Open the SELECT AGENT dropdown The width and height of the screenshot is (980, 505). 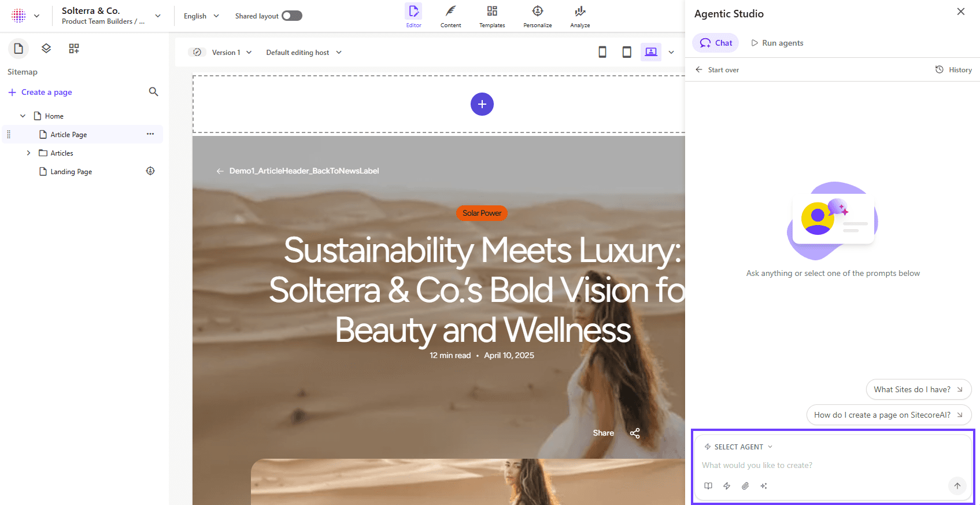pyautogui.click(x=738, y=447)
